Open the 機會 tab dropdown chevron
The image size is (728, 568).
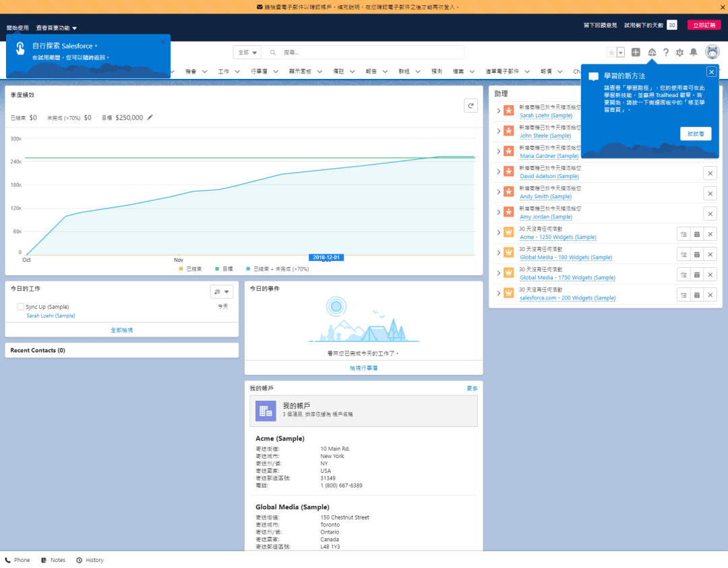(204, 72)
